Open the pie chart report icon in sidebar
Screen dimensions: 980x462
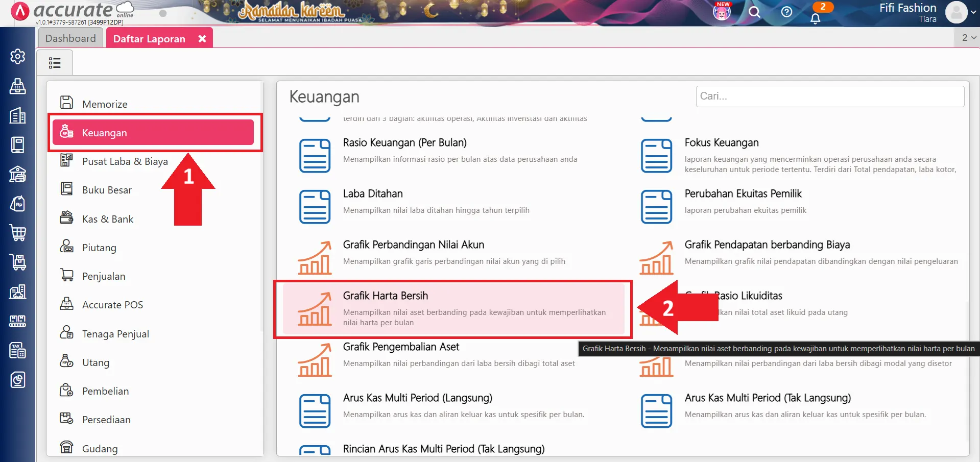[17, 380]
